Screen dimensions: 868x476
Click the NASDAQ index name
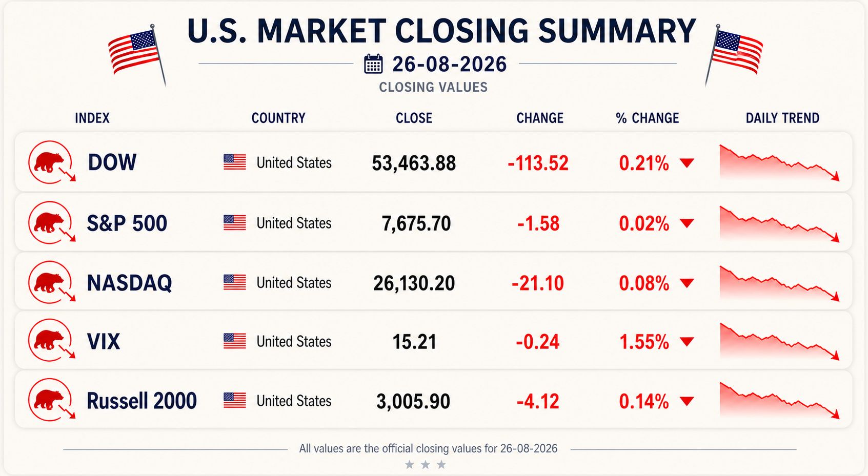click(129, 283)
